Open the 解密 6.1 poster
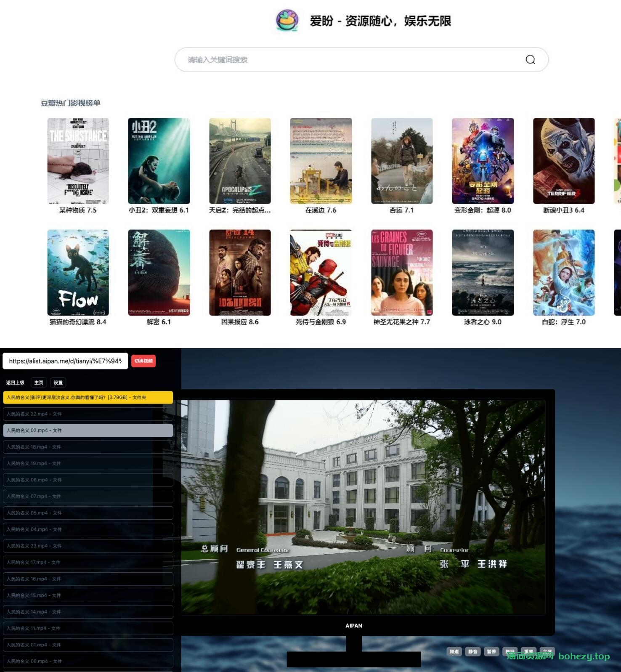The width and height of the screenshot is (621, 672). (x=159, y=272)
